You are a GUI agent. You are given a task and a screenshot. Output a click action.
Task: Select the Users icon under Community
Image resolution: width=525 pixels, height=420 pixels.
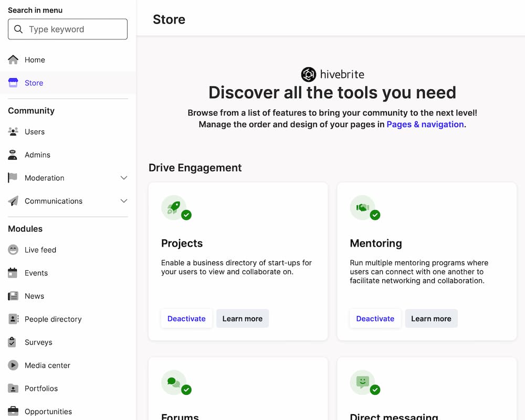coord(13,131)
